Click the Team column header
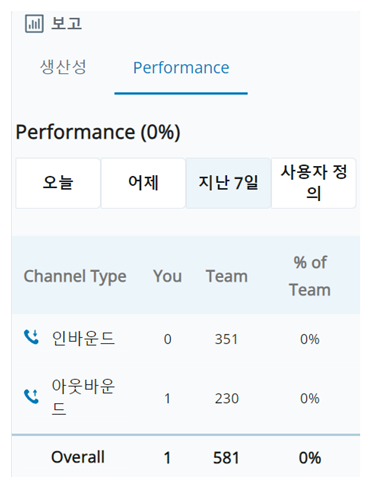This screenshot has width=373, height=489. click(227, 276)
